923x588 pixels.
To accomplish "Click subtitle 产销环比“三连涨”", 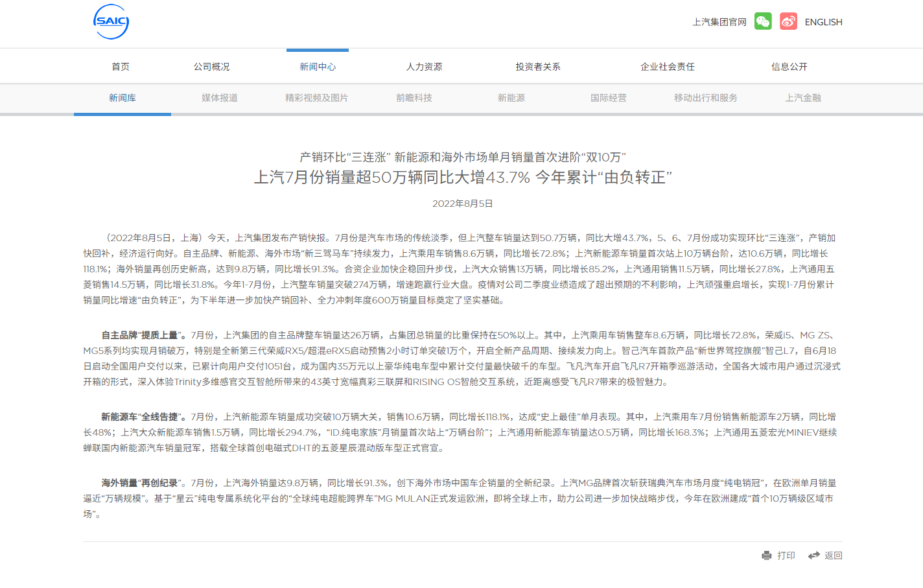I will click(345, 157).
